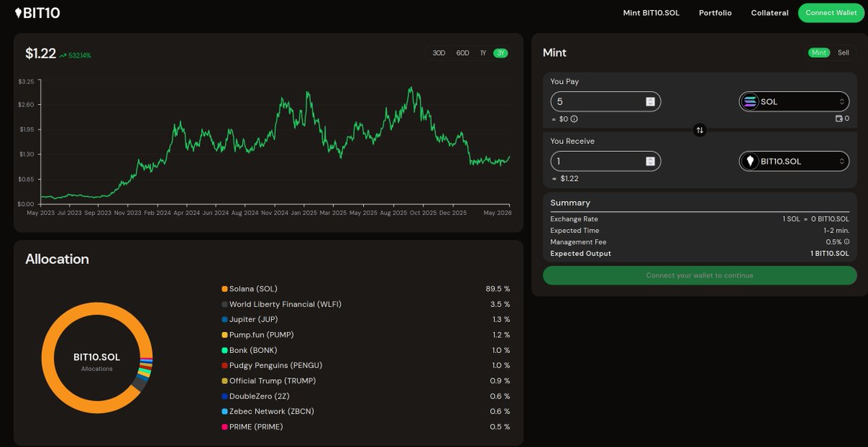
Task: Click the Bonk (BONK) label
Action: point(254,350)
